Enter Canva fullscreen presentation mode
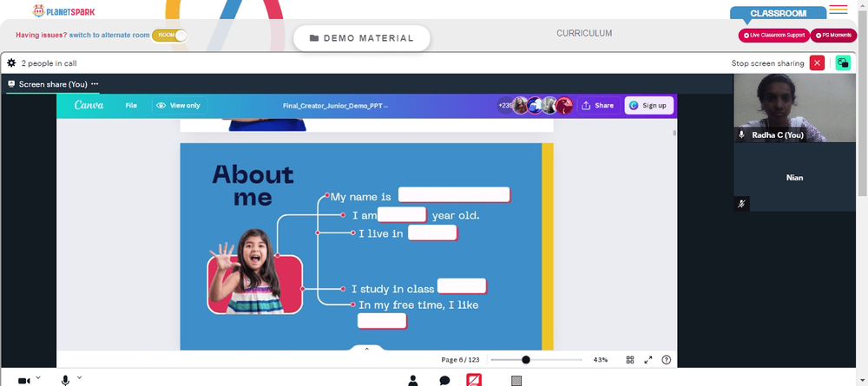The width and height of the screenshot is (868, 386). coord(648,359)
